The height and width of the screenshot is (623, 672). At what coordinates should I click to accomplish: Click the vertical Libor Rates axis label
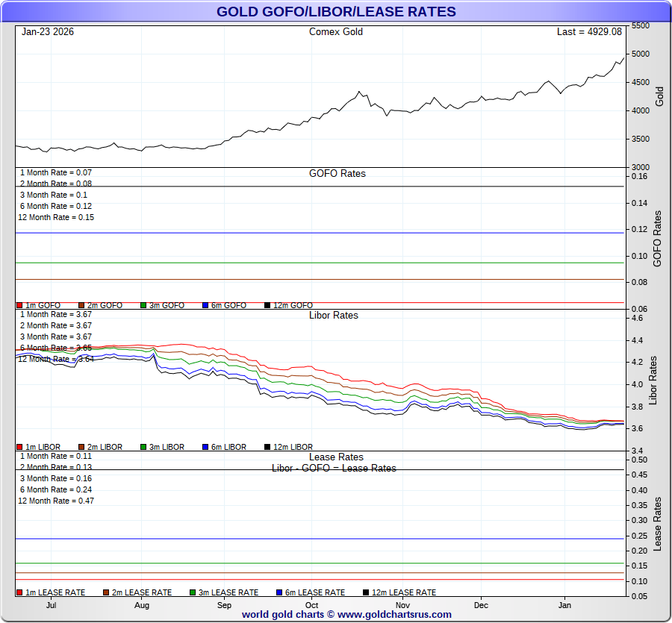[653, 381]
